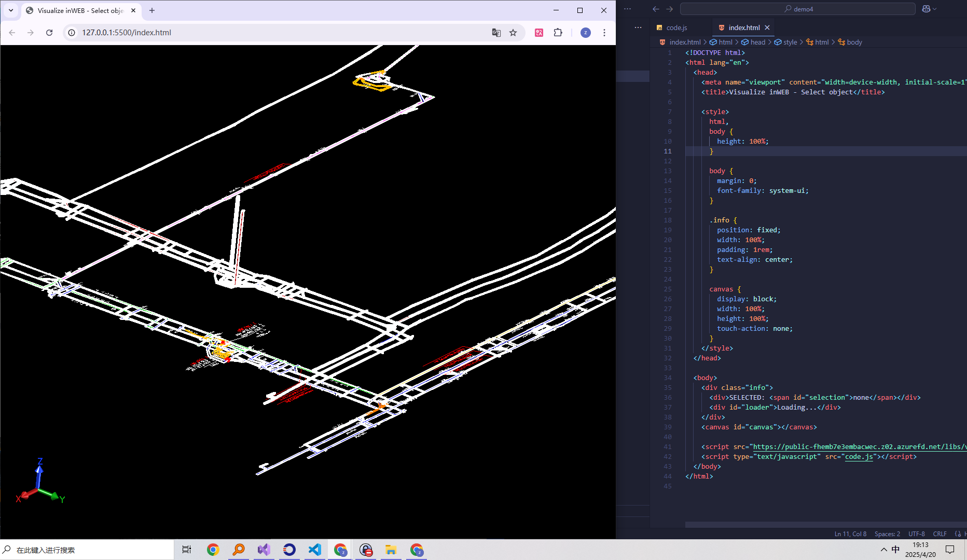
Task: Open File Explorer from the taskbar
Action: (x=391, y=550)
